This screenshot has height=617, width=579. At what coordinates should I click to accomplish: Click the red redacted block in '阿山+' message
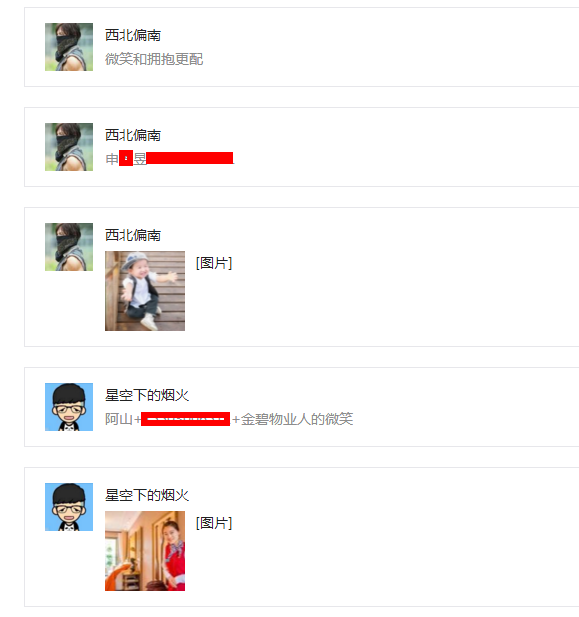(185, 419)
